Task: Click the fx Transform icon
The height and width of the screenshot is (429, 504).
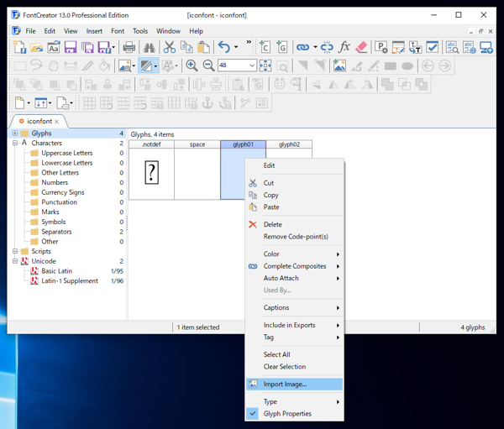Action: coord(344,47)
